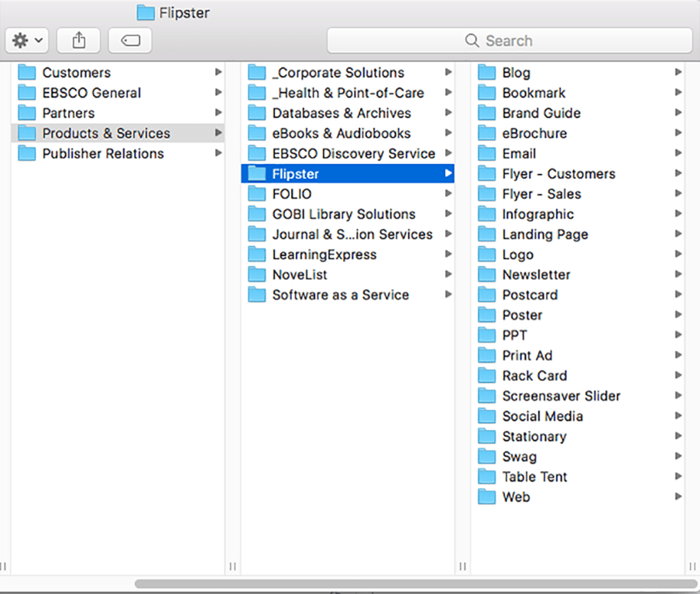Click the Databases & Archives folder icon
The image size is (700, 594).
tap(257, 113)
